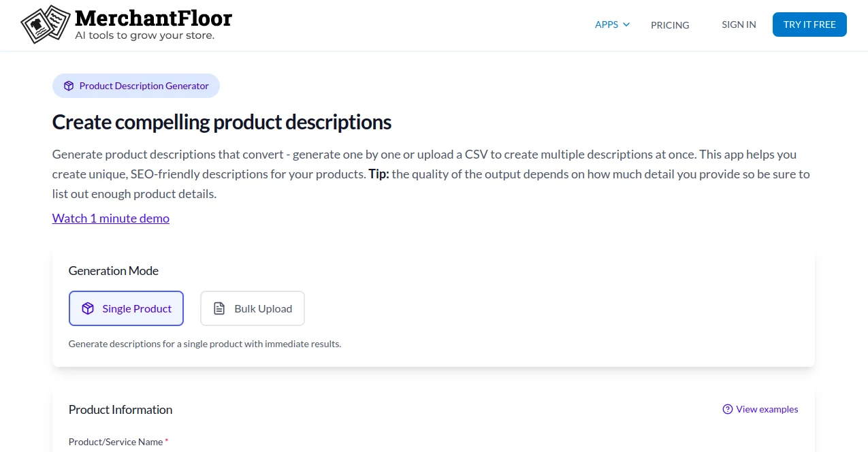868x452 pixels.
Task: Select the Product Description Generator badge
Action: pyautogui.click(x=135, y=85)
